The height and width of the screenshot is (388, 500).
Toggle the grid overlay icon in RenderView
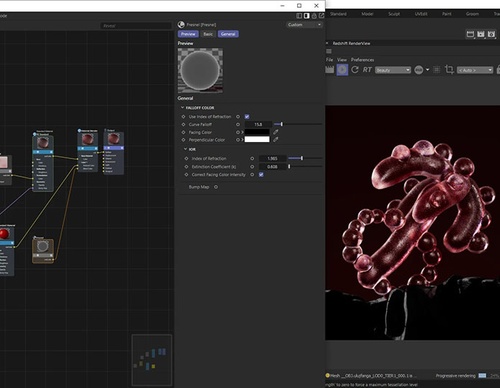tap(437, 70)
